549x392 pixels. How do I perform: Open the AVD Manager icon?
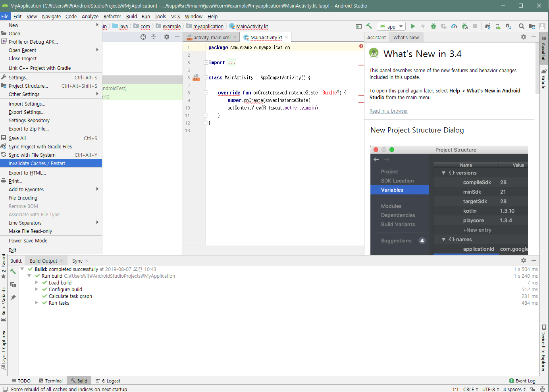[498, 26]
